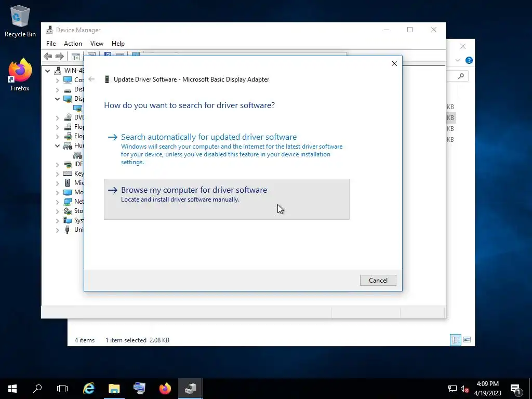Viewport: 532px width, 399px height.
Task: Click the Storage controllers category icon
Action: pos(68,211)
